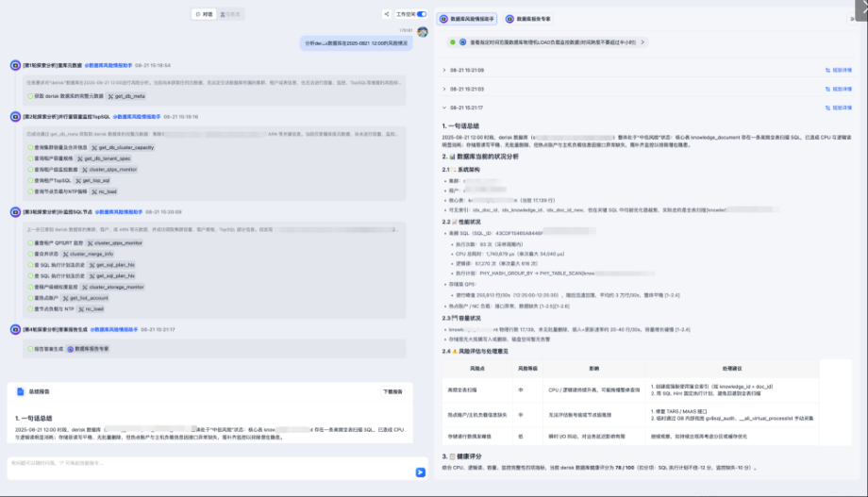Screen dimensions: 868x497
Task: Toggle the 工作空间 switch
Action: point(421,14)
